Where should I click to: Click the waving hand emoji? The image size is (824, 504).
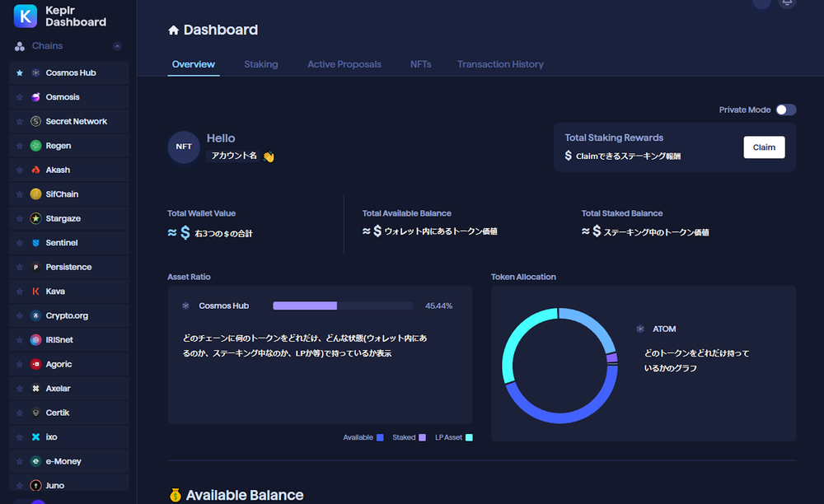click(x=269, y=156)
